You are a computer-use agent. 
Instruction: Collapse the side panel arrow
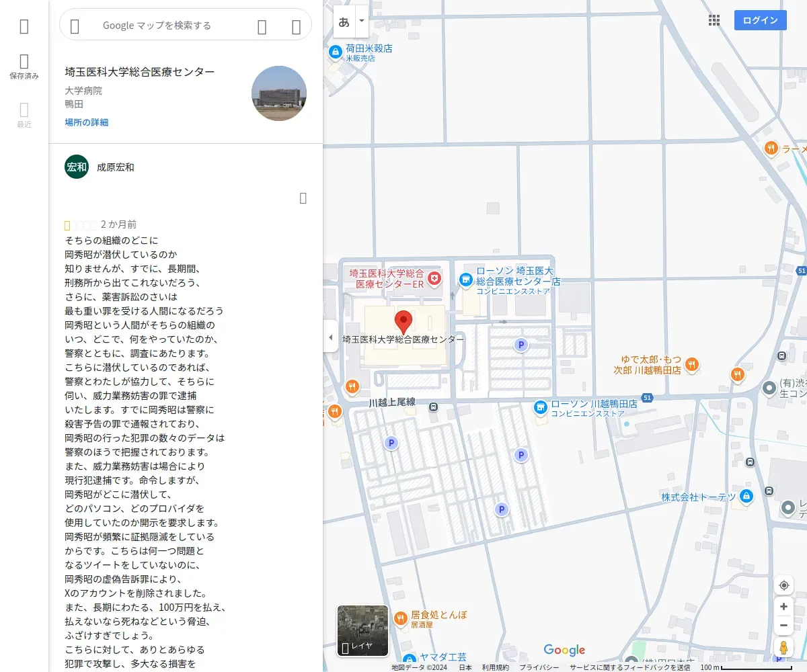pos(330,337)
